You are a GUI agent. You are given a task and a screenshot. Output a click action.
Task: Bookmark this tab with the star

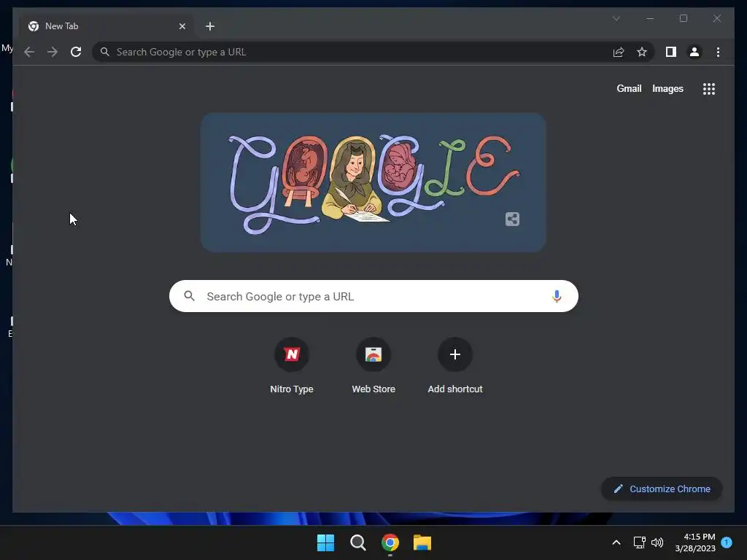pos(642,52)
